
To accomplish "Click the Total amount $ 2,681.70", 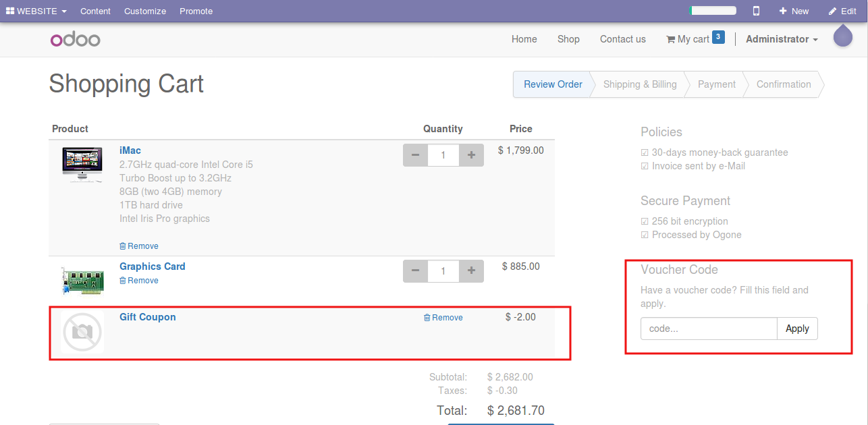I will tap(516, 410).
